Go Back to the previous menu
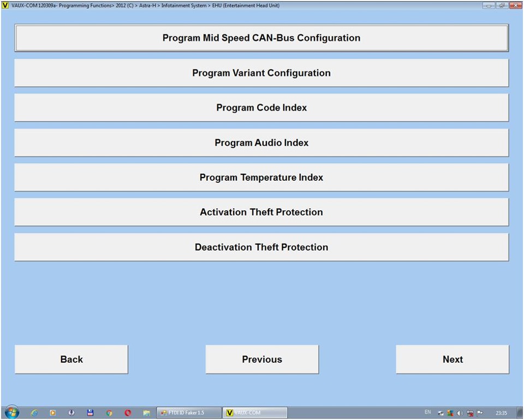Viewport: 524px width, 420px height. point(71,359)
